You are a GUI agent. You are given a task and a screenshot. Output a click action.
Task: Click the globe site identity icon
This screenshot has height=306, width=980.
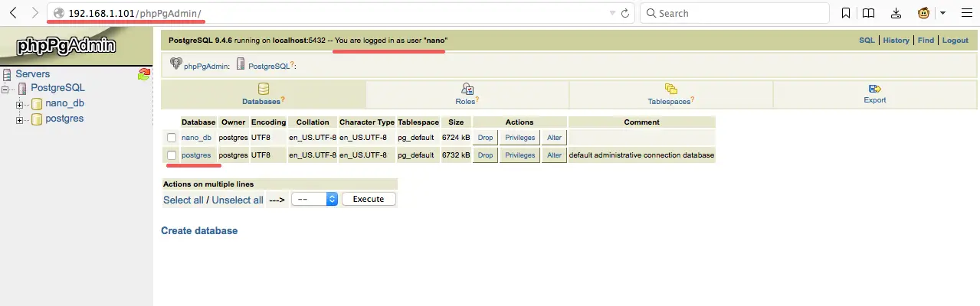coord(58,13)
